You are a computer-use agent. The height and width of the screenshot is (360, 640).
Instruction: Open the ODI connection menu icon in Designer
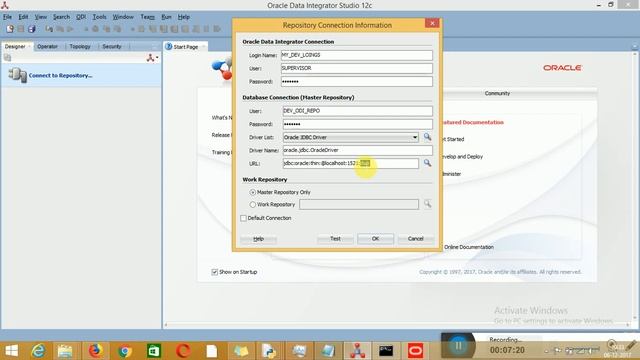pos(152,58)
